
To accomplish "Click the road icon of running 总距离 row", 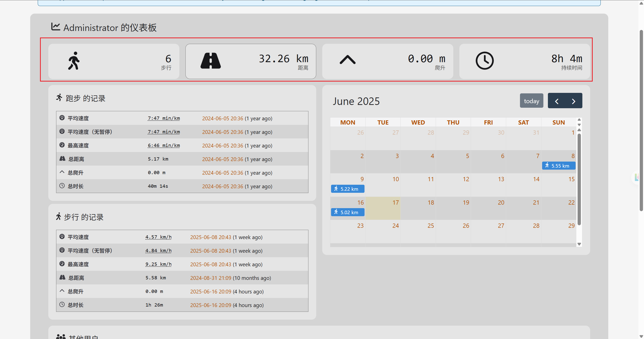I will tap(62, 159).
